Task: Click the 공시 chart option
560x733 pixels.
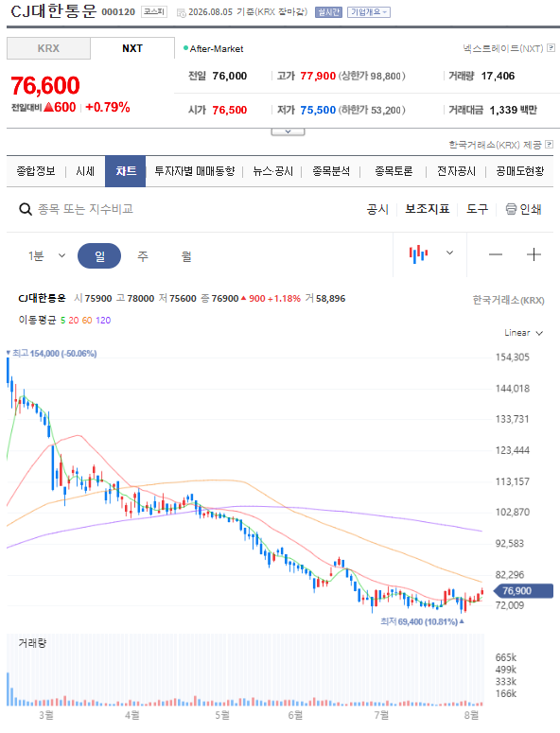Action: 377,209
